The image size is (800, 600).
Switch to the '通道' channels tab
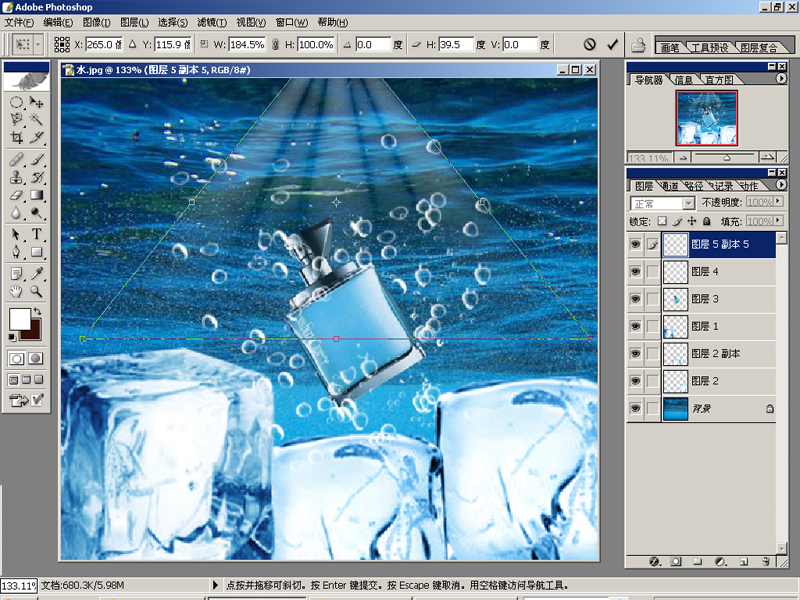click(x=670, y=186)
